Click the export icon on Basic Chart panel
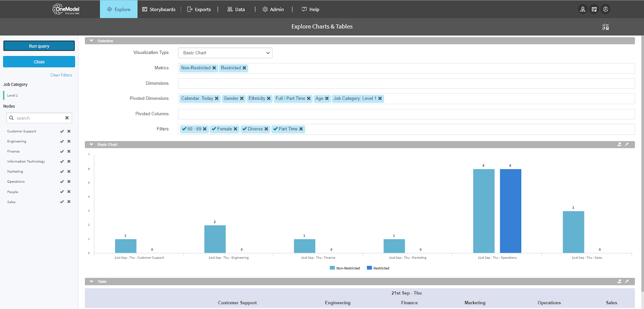 [619, 144]
